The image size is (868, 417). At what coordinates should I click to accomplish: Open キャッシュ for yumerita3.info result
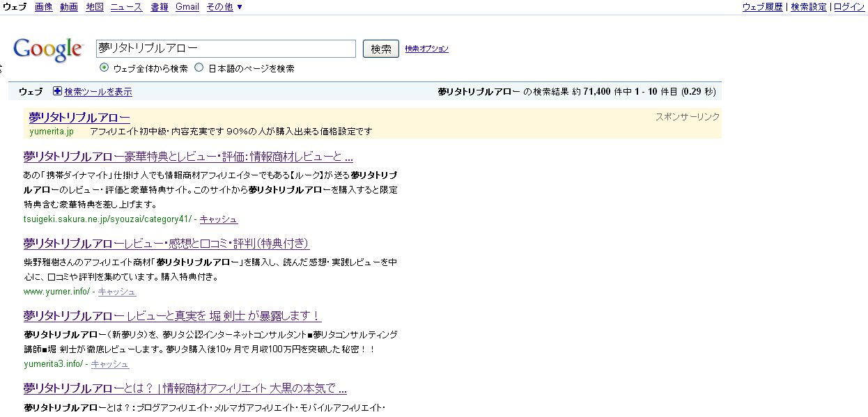point(110,364)
